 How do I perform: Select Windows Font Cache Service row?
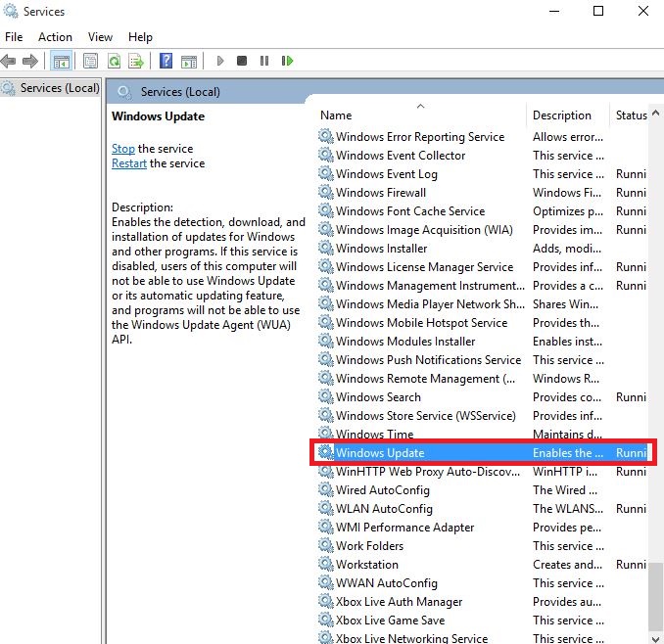(x=483, y=211)
